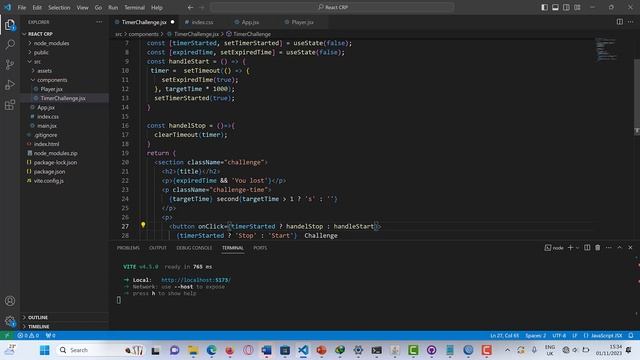640x360 pixels.
Task: Toggle secondary side bar layout icon
Action: point(566,7)
